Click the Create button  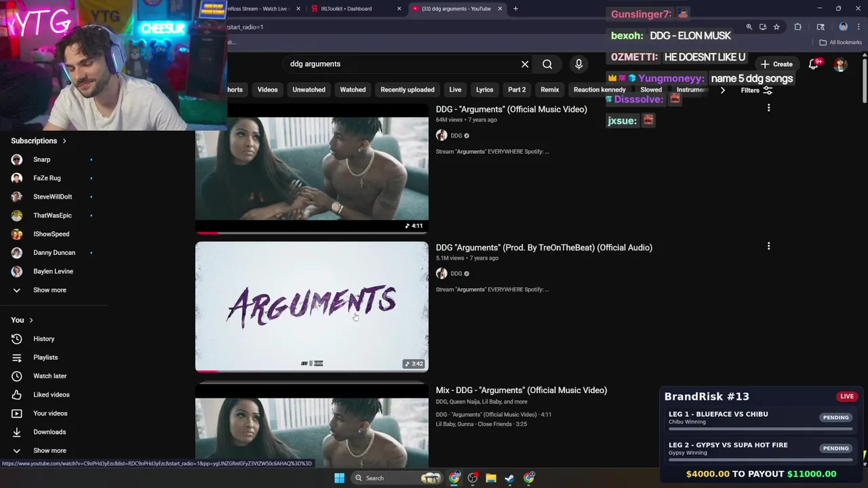776,64
